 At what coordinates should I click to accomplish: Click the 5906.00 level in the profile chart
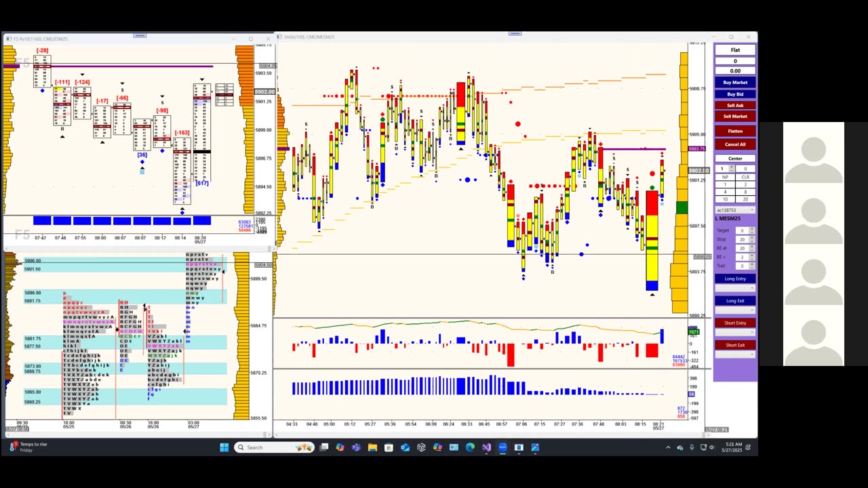click(x=33, y=261)
